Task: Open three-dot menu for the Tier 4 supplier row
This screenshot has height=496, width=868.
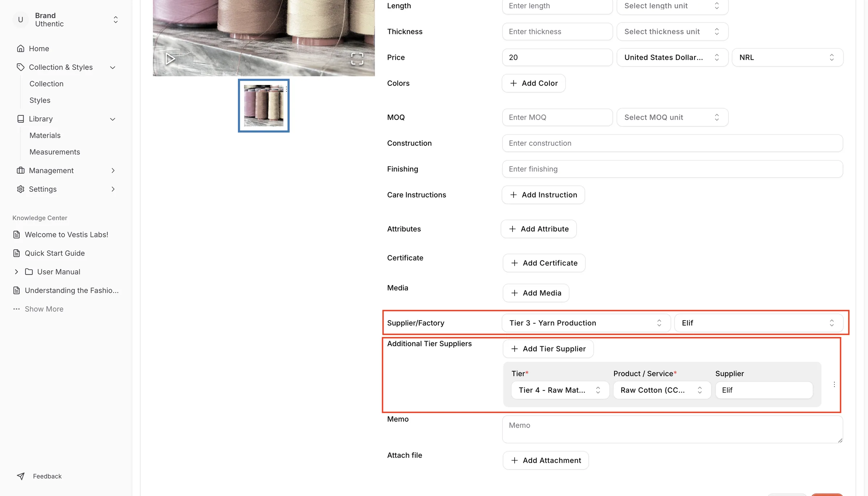Action: (834, 384)
